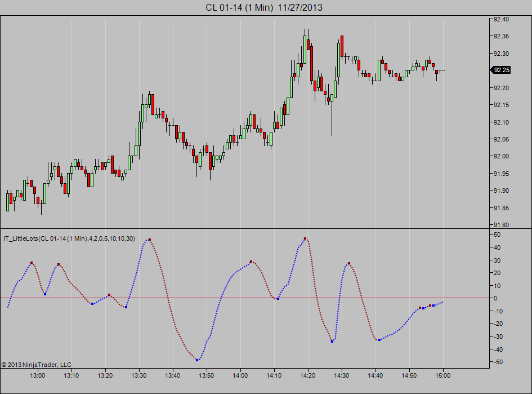Click the oscillator peak marker near 13:33
The image size is (532, 394).
[x=150, y=240]
